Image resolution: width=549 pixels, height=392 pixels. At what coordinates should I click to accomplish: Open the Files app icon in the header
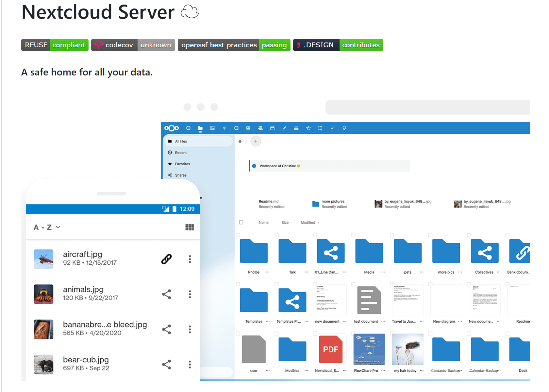pyautogui.click(x=200, y=128)
